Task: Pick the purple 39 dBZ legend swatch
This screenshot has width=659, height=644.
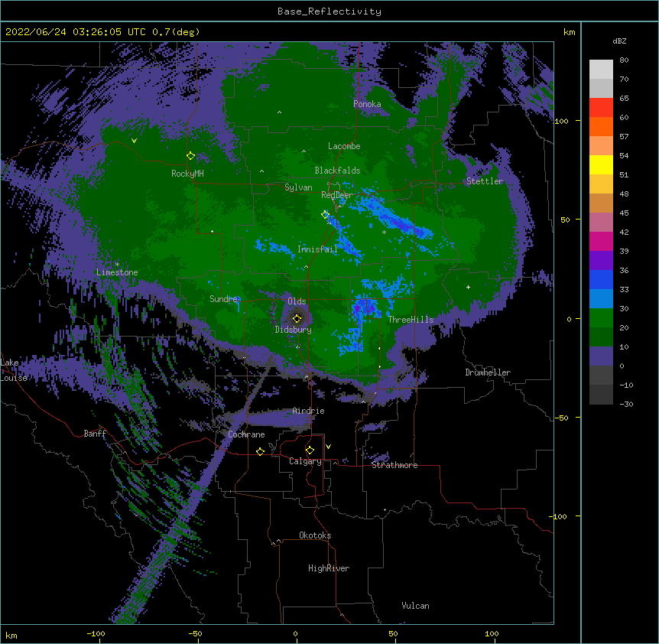Action: point(601,261)
